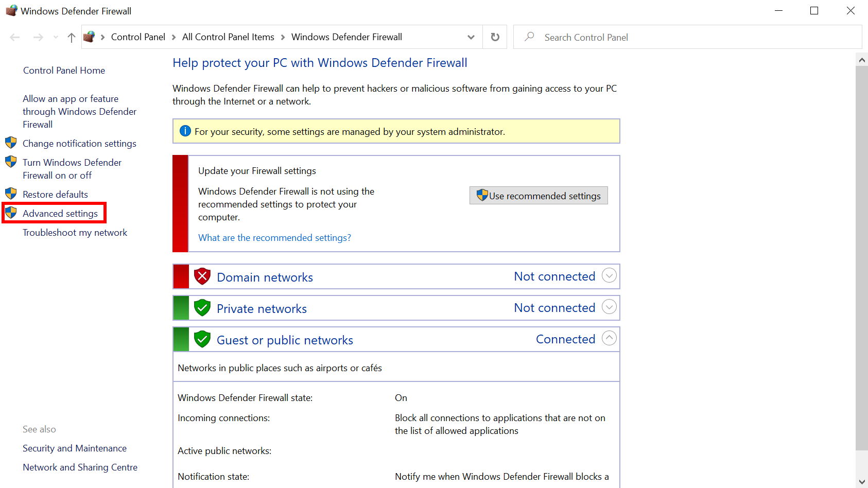Maximize the Windows Defender Firewall window
This screenshot has height=488, width=868.
tap(814, 11)
